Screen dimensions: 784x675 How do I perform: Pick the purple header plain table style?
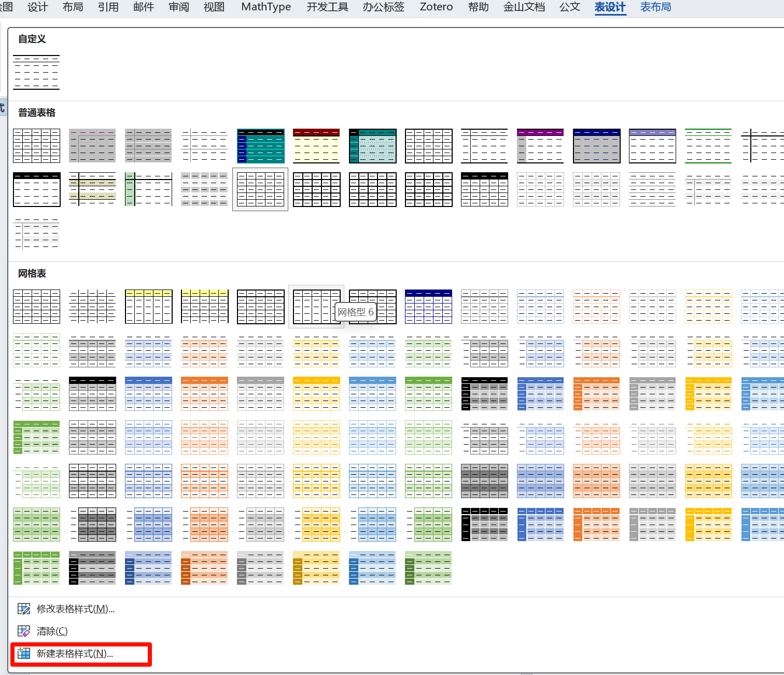540,146
